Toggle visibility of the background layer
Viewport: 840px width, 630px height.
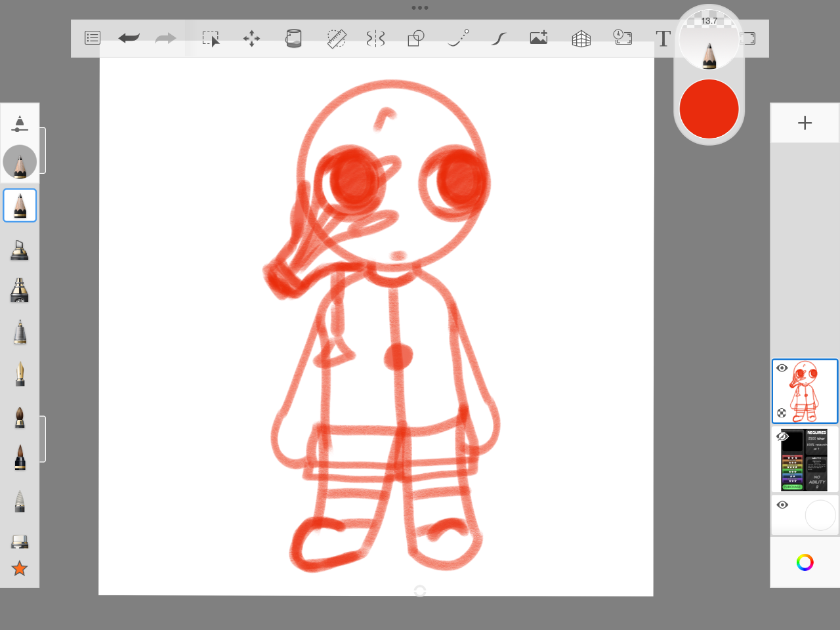pyautogui.click(x=782, y=505)
